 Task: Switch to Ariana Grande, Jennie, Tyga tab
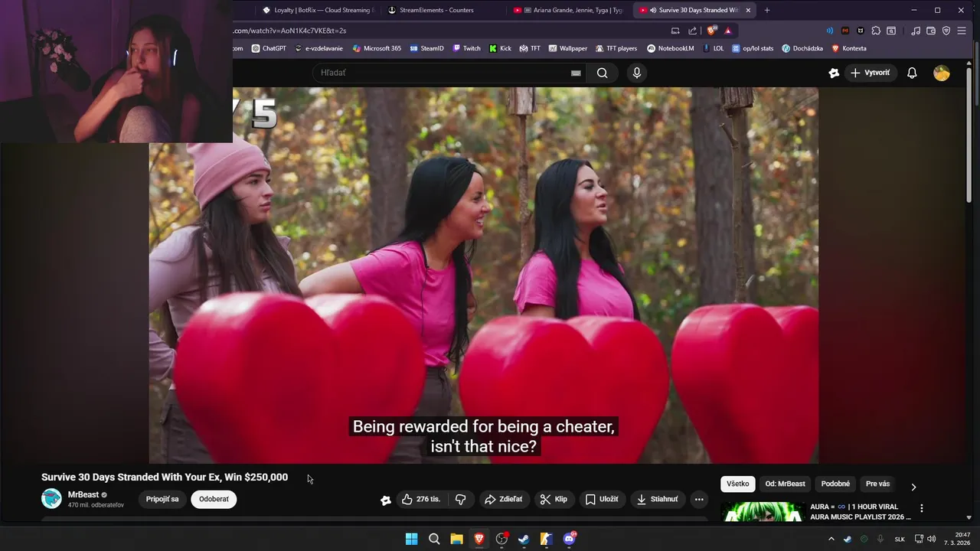coord(570,10)
